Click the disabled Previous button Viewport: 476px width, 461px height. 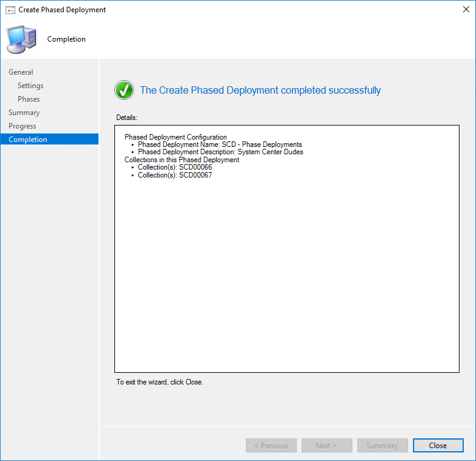pos(271,445)
